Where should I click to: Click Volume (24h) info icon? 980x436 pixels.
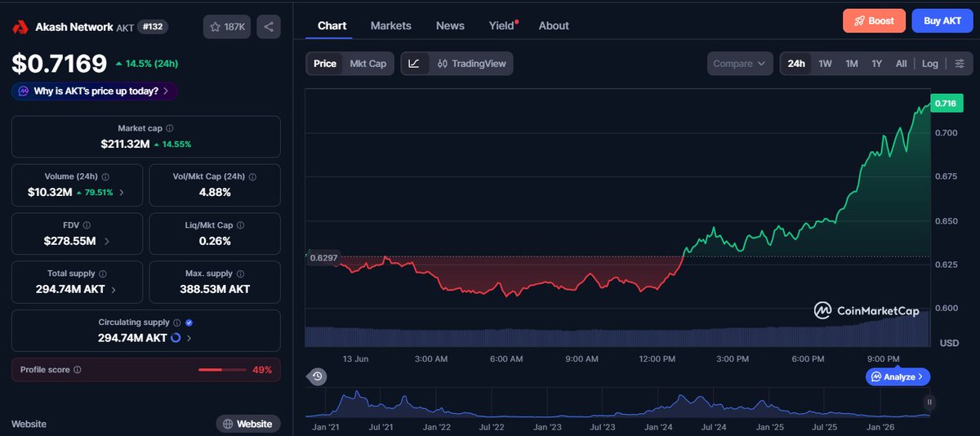[106, 176]
